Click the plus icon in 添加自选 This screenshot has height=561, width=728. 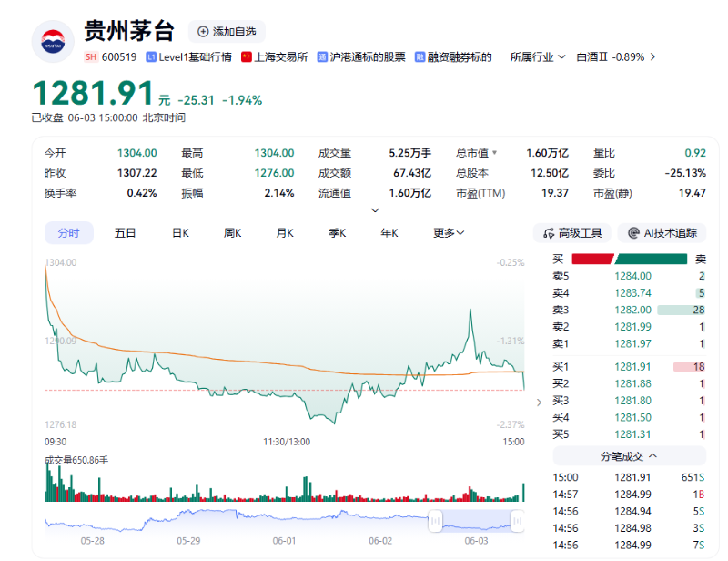(x=203, y=32)
